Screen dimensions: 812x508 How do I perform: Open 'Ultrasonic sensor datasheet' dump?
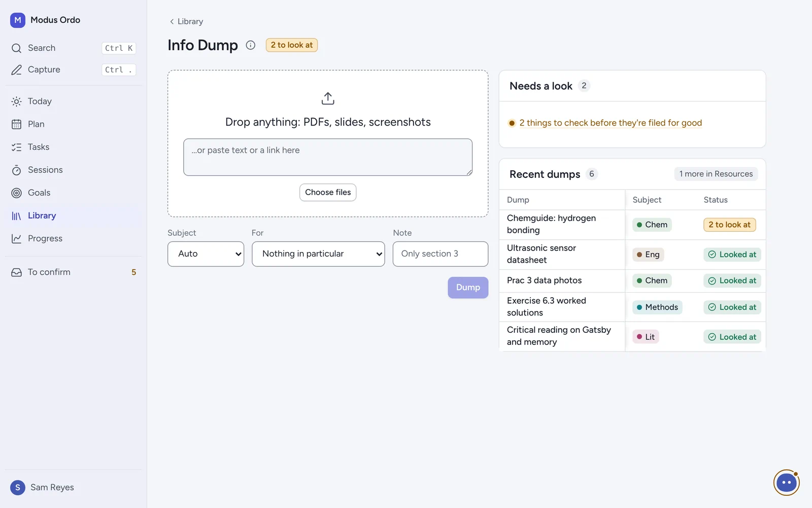[542, 254]
